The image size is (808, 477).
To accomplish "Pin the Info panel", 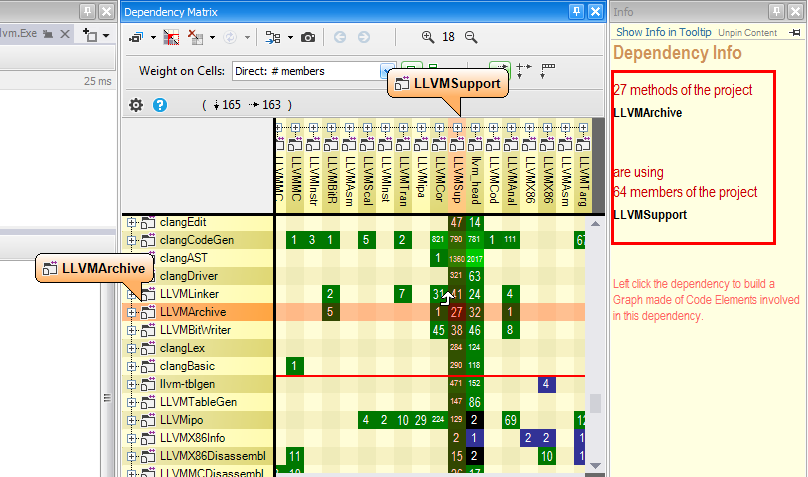I will (776, 11).
